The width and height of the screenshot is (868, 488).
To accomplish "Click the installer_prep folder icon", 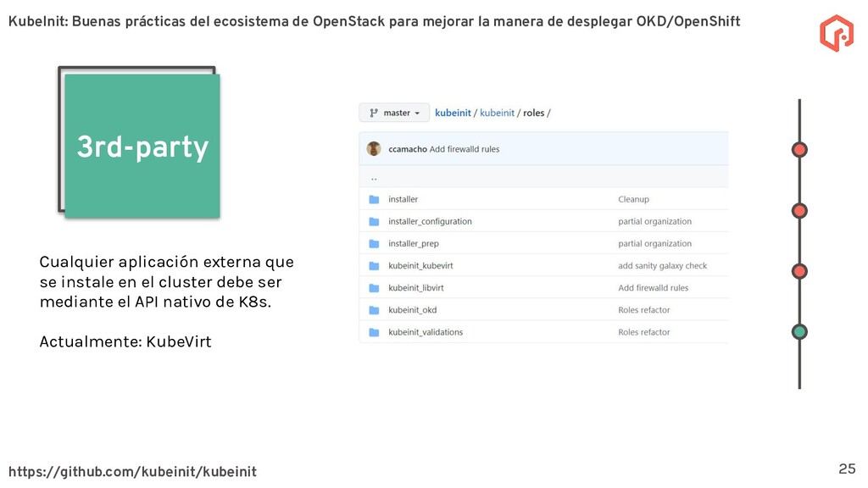I will 374,243.
